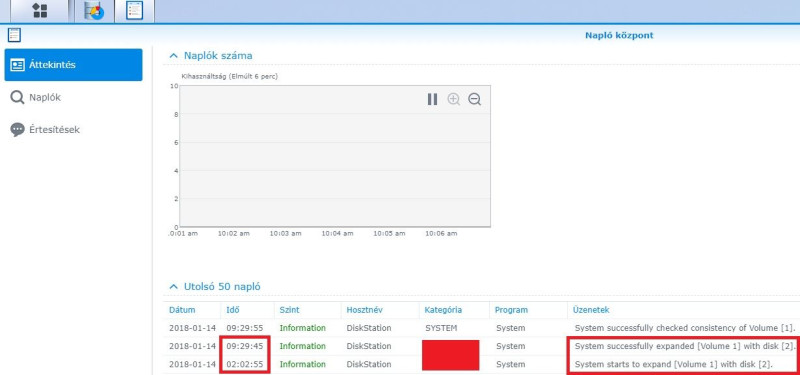This screenshot has height=375, width=800.
Task: Click DiskStation hostname in the 02:02:55 row
Action: [369, 365]
